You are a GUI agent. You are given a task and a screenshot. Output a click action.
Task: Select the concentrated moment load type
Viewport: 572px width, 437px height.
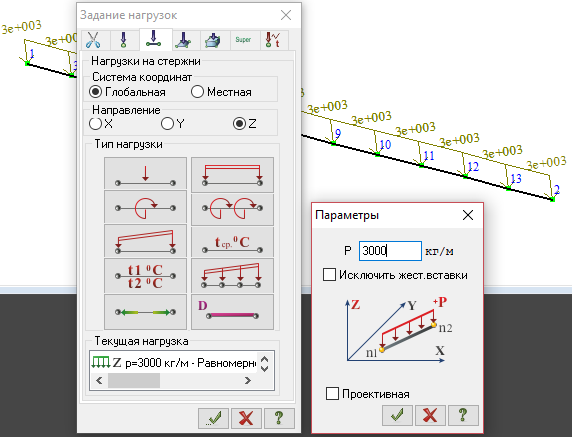145,207
